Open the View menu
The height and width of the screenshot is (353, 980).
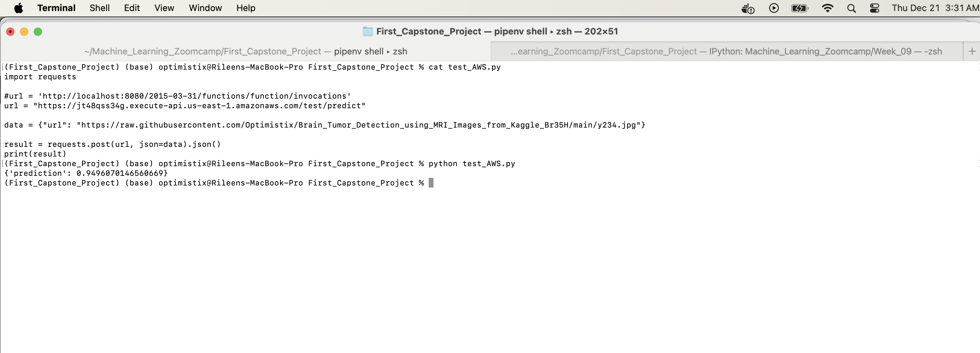click(164, 8)
